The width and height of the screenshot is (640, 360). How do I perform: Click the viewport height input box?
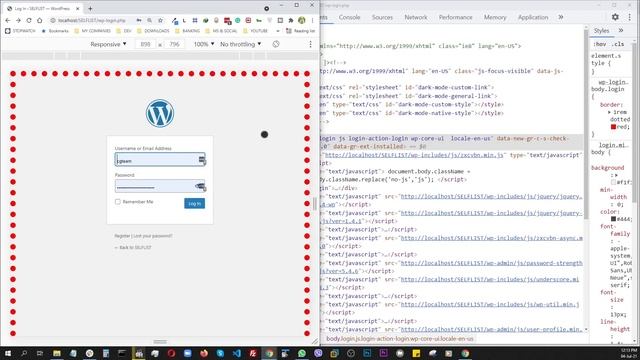click(x=174, y=44)
